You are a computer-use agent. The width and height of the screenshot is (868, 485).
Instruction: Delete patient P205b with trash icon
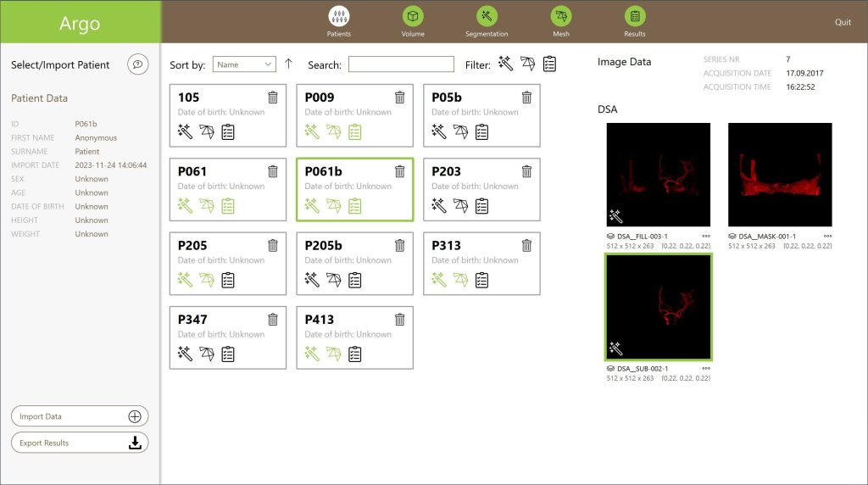click(400, 245)
